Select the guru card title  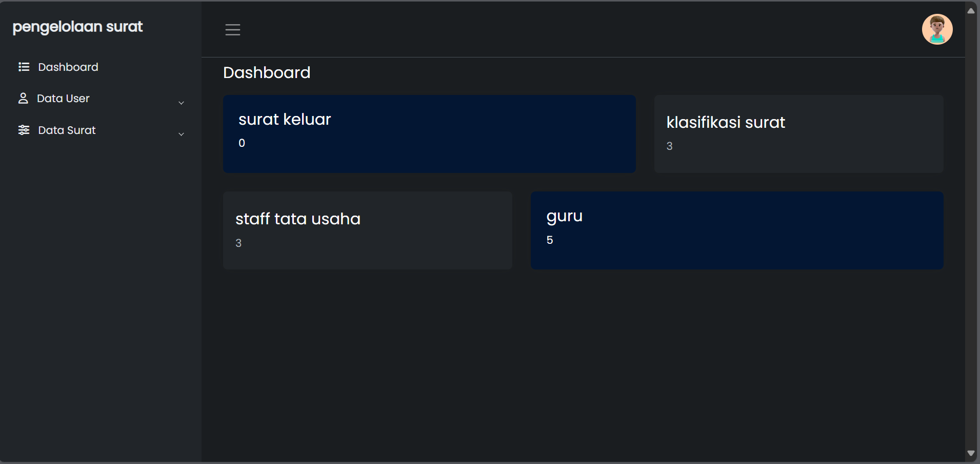tap(564, 217)
